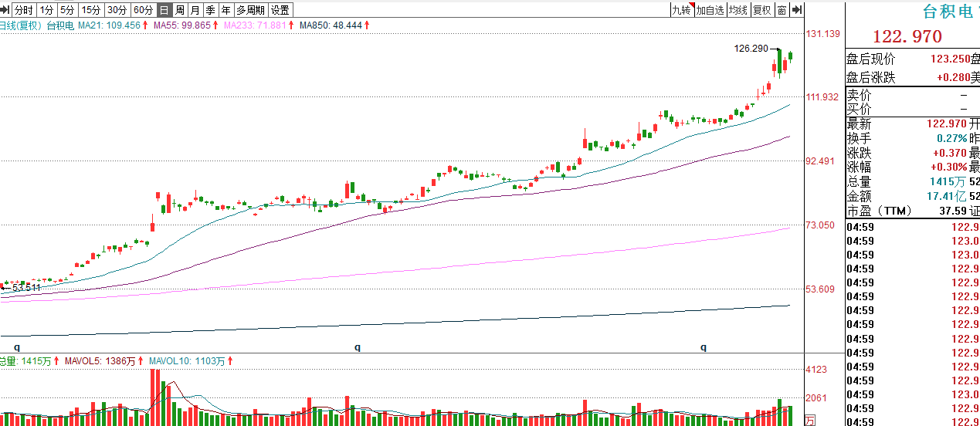Switch to the 分时 intraday tab
Image resolution: width=980 pixels, height=426 pixels.
point(24,10)
